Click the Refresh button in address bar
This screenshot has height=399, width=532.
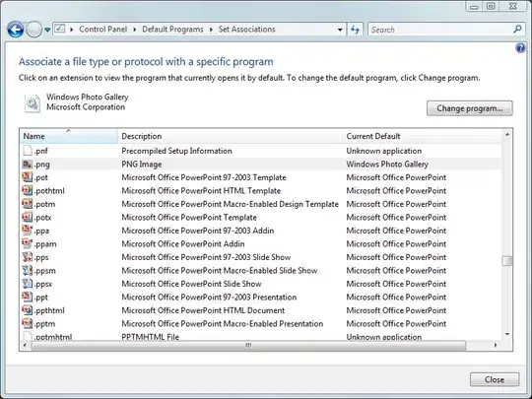(356, 30)
